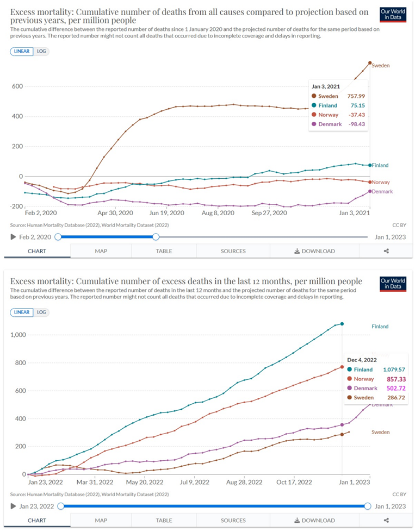Select the LINEAR scale on the lower chart
Screen dimensions: 415x532
22,312
